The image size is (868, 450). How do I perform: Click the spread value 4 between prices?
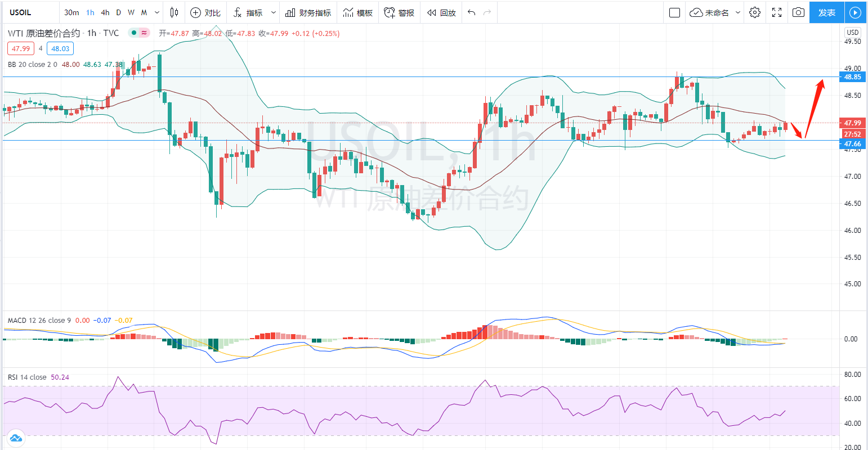41,48
